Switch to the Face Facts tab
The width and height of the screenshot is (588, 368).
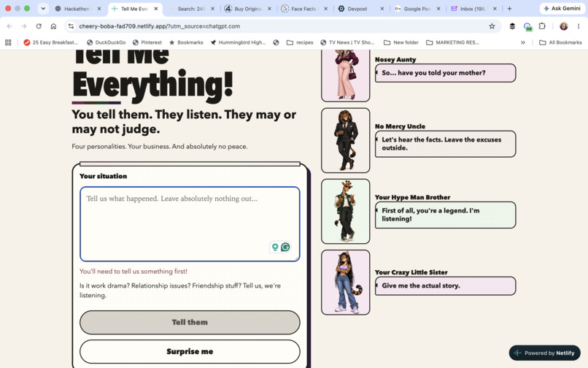[303, 9]
